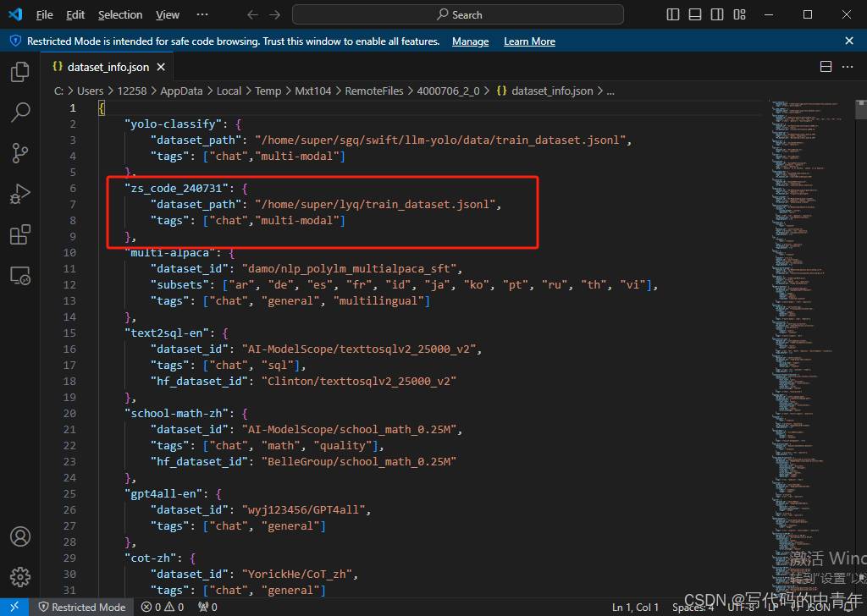Split the editor to the right
Viewport: 867px width, 616px height.
(826, 67)
